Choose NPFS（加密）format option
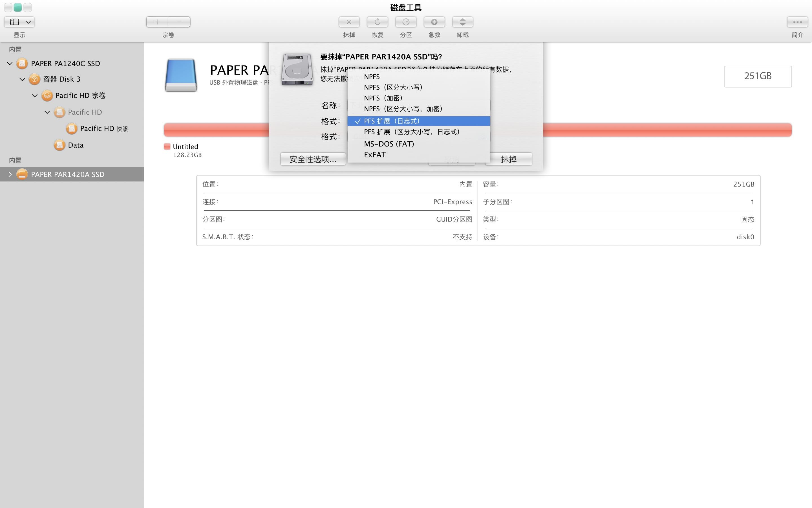The image size is (812, 508). (419, 98)
